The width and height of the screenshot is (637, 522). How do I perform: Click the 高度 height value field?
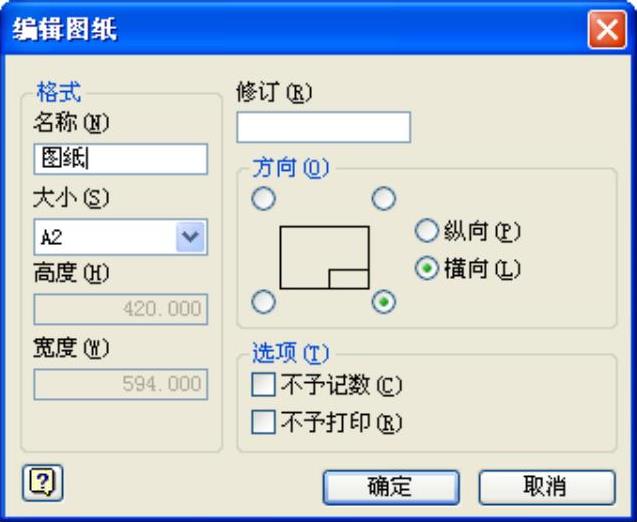point(120,309)
